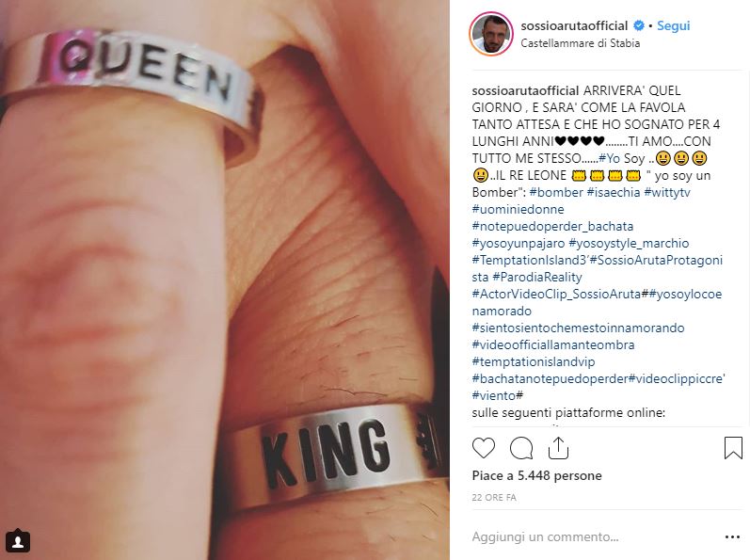750x560 pixels.
Task: Like the post with heart icon
Action: [484, 448]
